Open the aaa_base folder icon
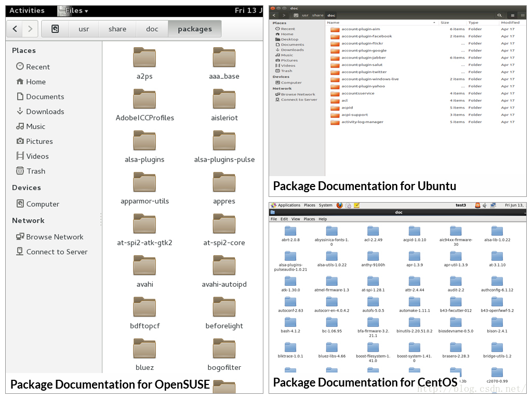This screenshot has height=399, width=532. coord(224,57)
